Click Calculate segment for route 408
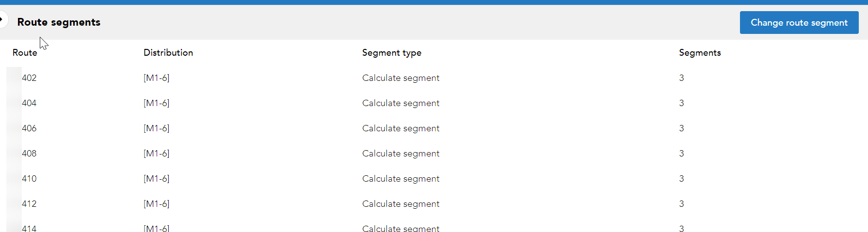Image resolution: width=868 pixels, height=232 pixels. click(x=401, y=154)
